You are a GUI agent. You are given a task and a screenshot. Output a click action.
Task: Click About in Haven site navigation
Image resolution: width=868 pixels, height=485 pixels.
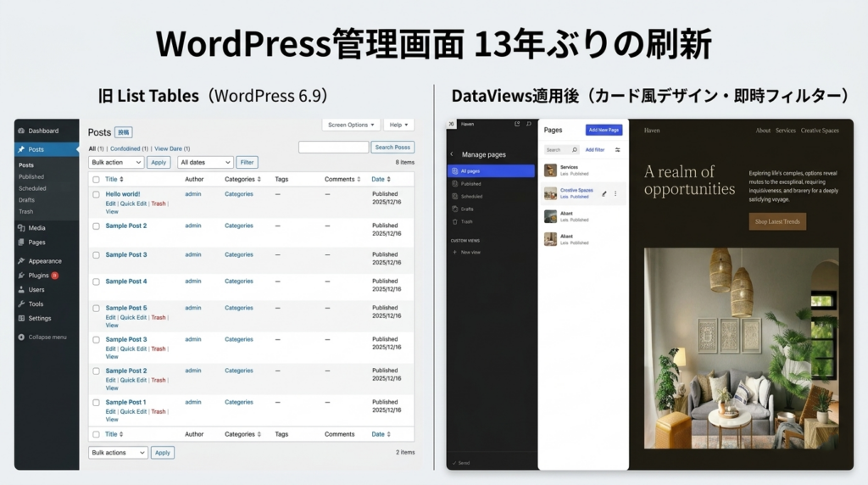coord(763,131)
